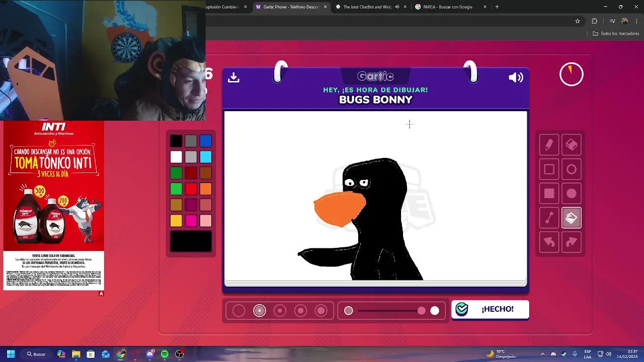This screenshot has height=362, width=644.
Task: Undo the last drawing stroke
Action: 549,242
